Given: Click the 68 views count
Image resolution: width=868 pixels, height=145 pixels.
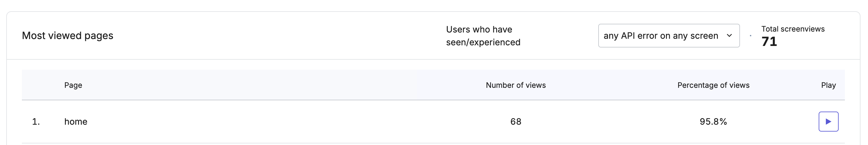Looking at the screenshot, I should [515, 121].
